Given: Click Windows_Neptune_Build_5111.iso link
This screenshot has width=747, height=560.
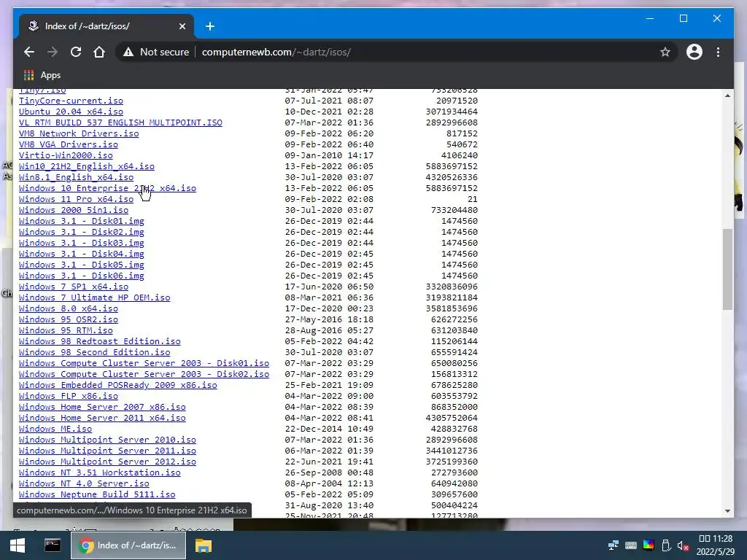Looking at the screenshot, I should coord(97,495).
